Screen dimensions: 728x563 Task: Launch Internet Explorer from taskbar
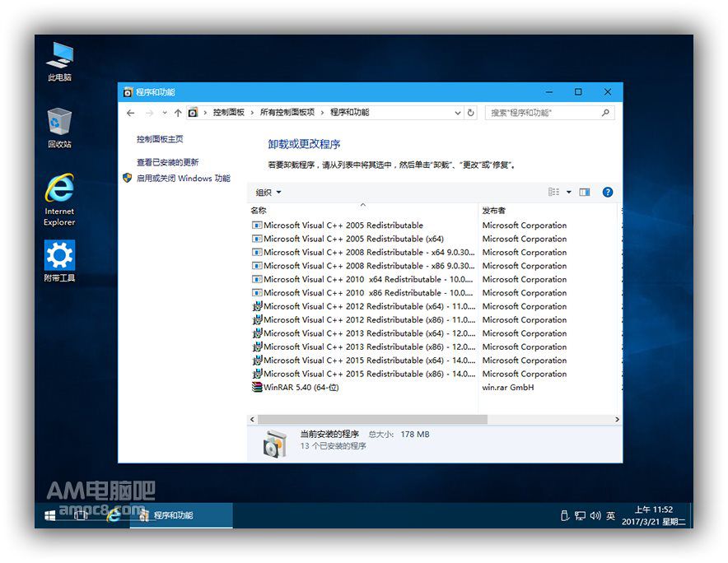tap(114, 515)
